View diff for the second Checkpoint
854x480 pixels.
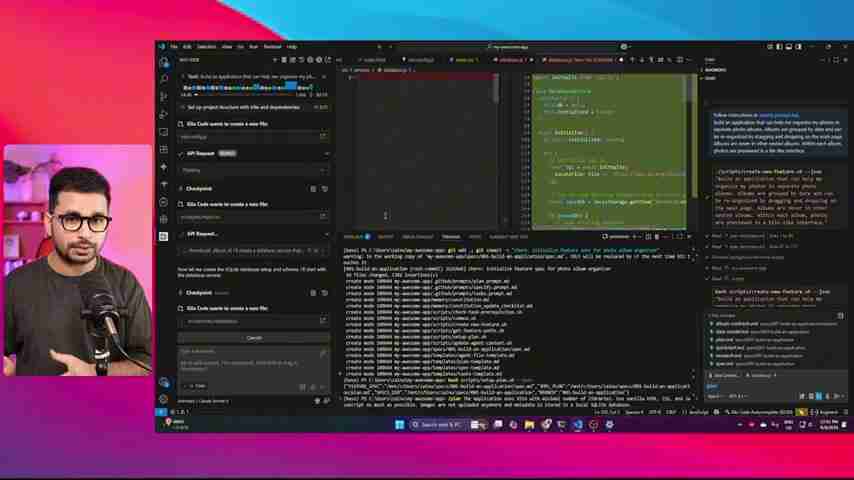pyautogui.click(x=313, y=293)
